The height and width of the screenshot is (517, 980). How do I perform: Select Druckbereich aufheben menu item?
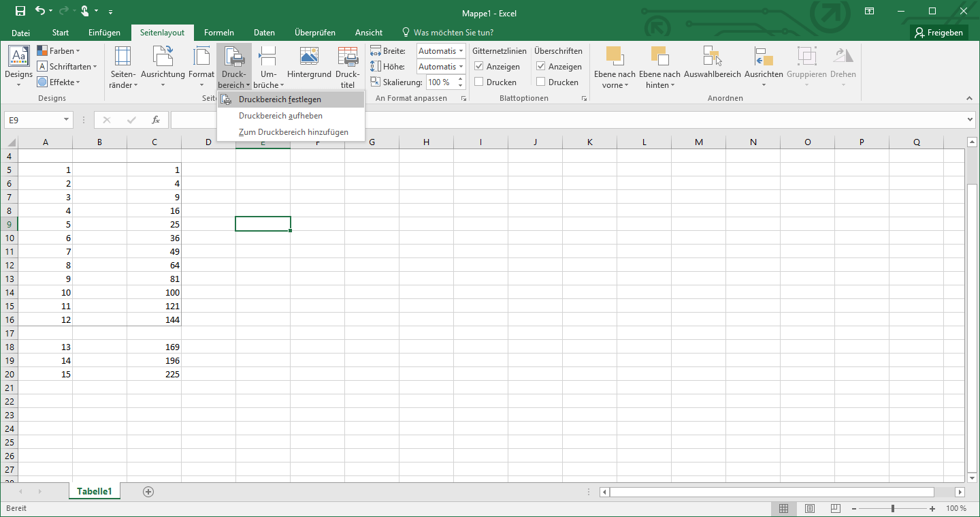291,116
